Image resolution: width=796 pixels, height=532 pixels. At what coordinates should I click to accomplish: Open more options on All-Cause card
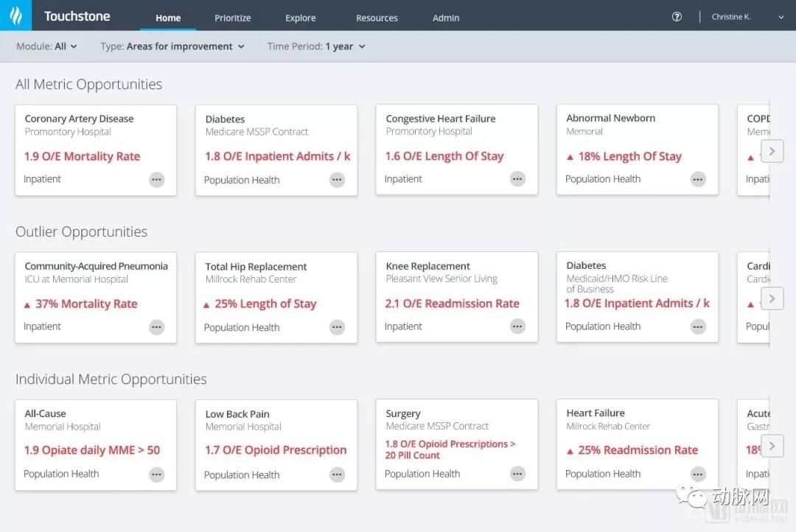(x=156, y=475)
